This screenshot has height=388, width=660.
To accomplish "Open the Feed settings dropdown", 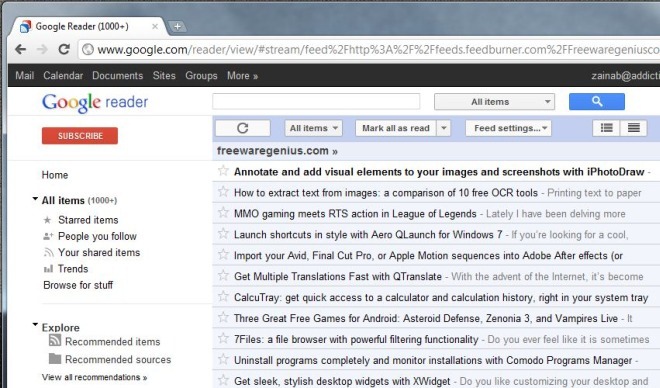I will tap(508, 128).
